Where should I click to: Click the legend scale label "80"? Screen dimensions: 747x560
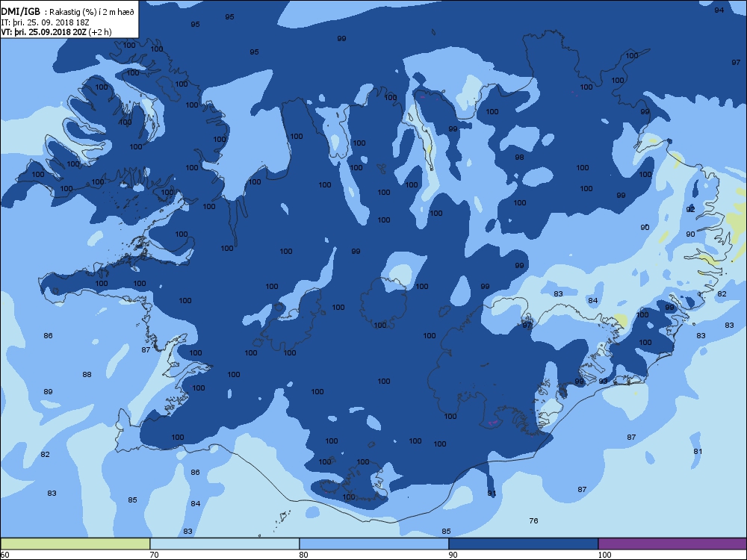click(x=303, y=555)
